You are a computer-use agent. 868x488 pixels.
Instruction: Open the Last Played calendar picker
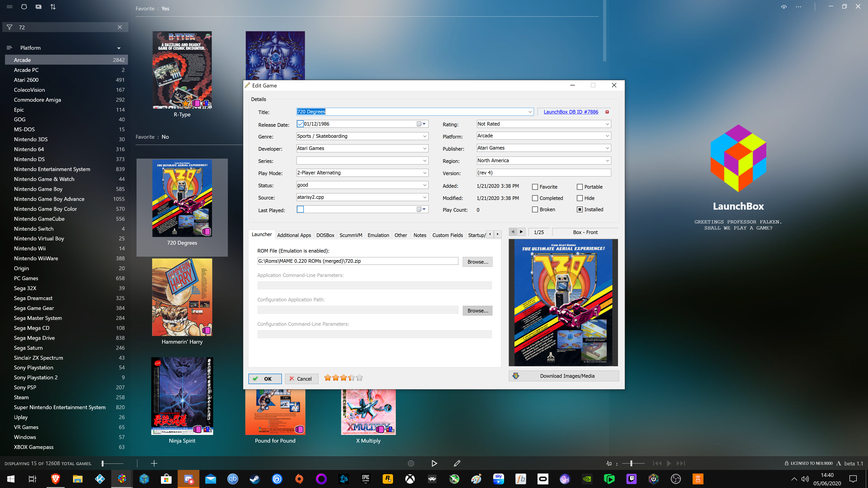point(421,209)
